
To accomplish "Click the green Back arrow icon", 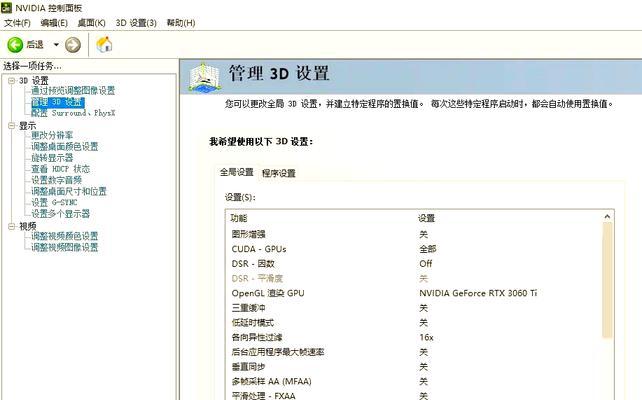I will (15, 45).
